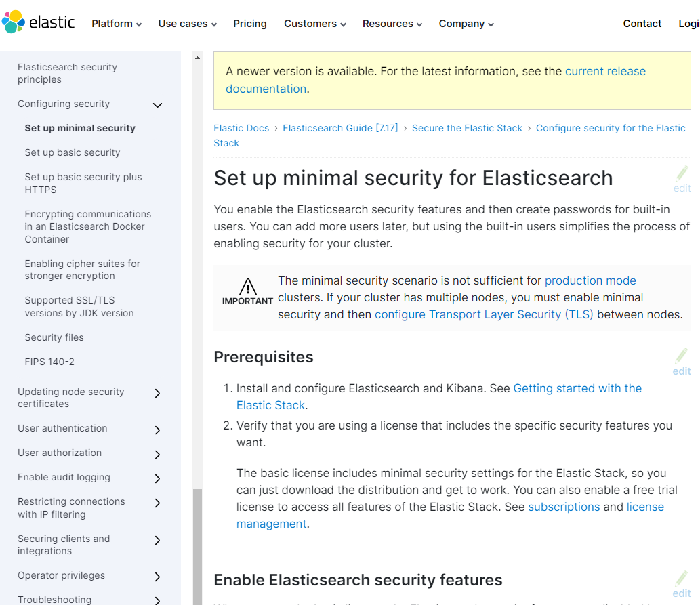The height and width of the screenshot is (605, 700).
Task: Follow the license management link
Action: (645, 507)
